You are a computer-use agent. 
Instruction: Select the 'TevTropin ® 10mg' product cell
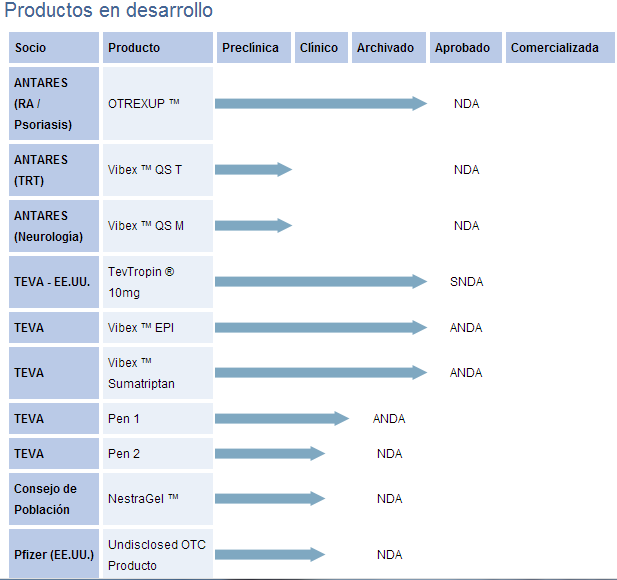pyautogui.click(x=158, y=282)
